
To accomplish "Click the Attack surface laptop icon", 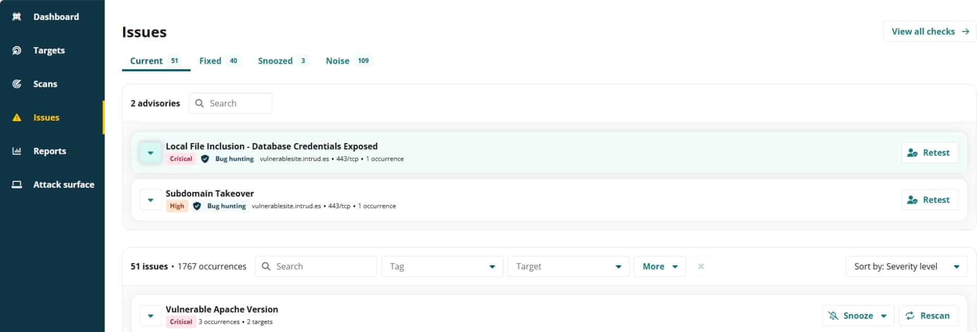I will [x=17, y=185].
